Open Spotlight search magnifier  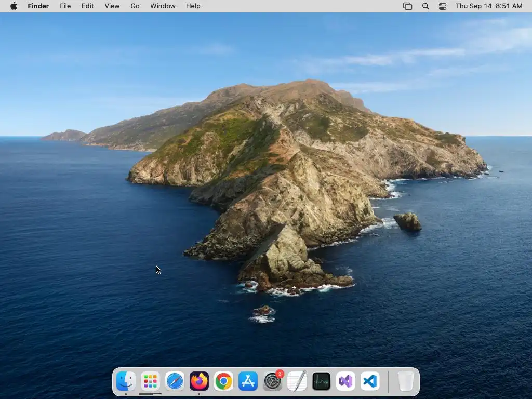pyautogui.click(x=425, y=6)
